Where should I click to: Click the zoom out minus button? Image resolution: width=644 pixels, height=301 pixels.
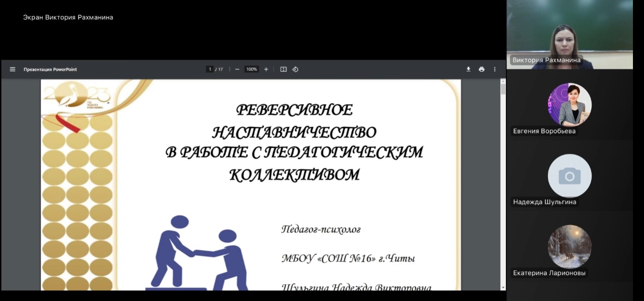tap(237, 69)
